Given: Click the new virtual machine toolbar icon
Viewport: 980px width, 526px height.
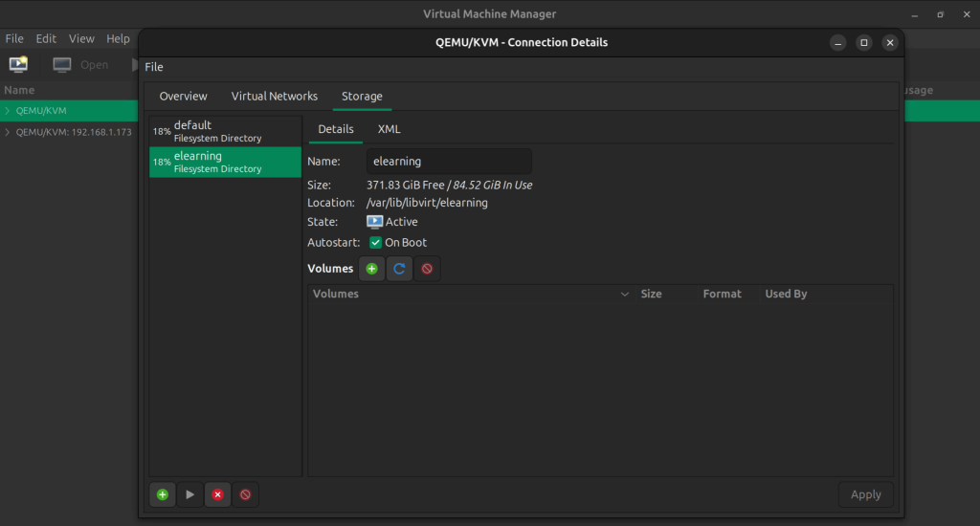Looking at the screenshot, I should click(18, 64).
